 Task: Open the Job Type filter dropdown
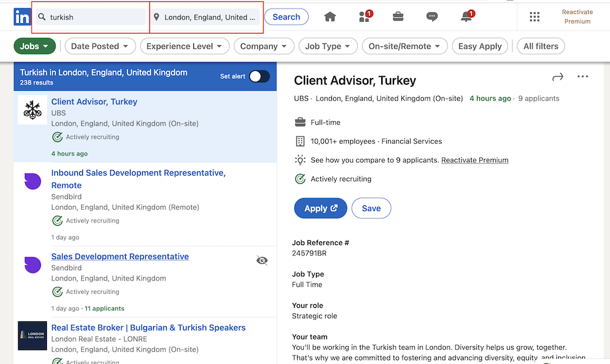[328, 46]
